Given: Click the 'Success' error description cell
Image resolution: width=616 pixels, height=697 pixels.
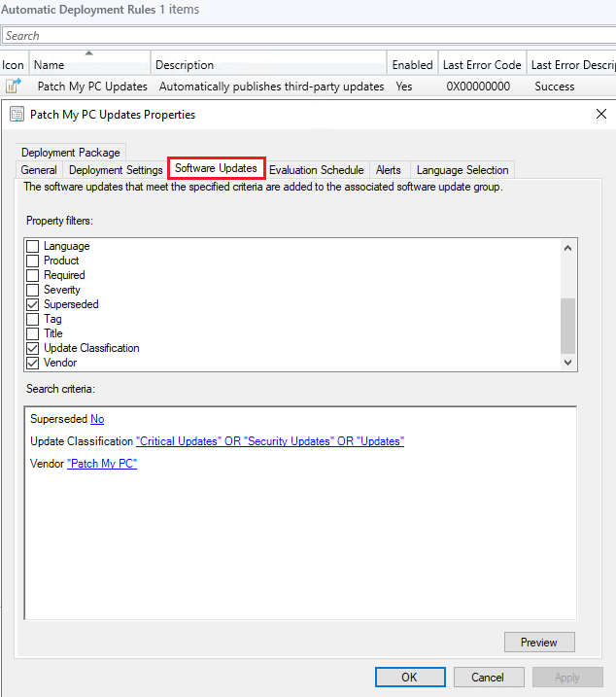Looking at the screenshot, I should tap(555, 87).
